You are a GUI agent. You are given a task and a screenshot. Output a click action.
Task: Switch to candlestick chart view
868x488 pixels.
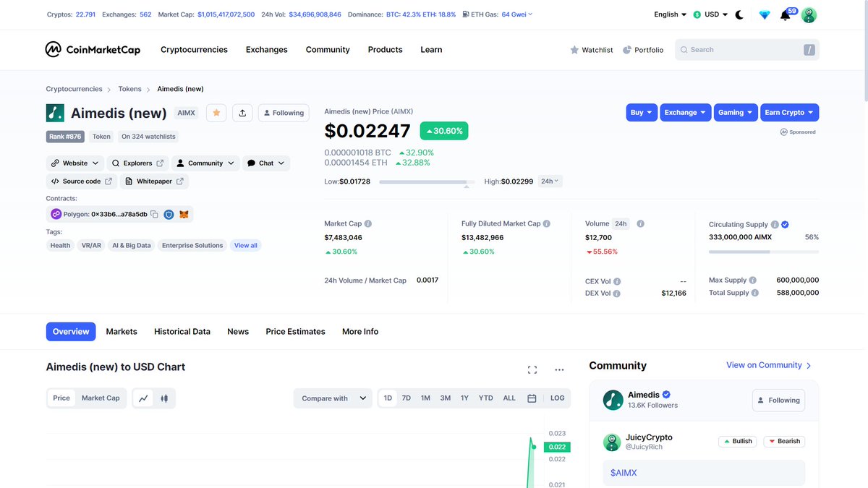164,398
